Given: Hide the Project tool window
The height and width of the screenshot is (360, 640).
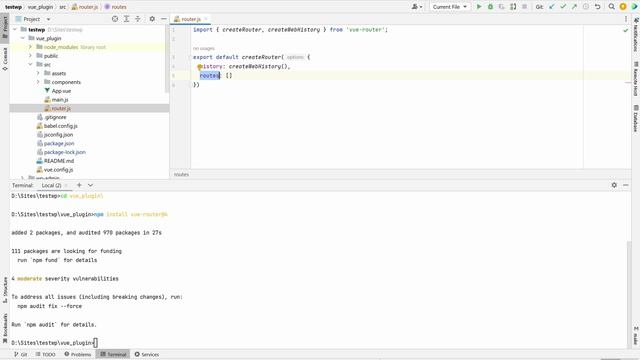Looking at the screenshot, I should (x=164, y=19).
